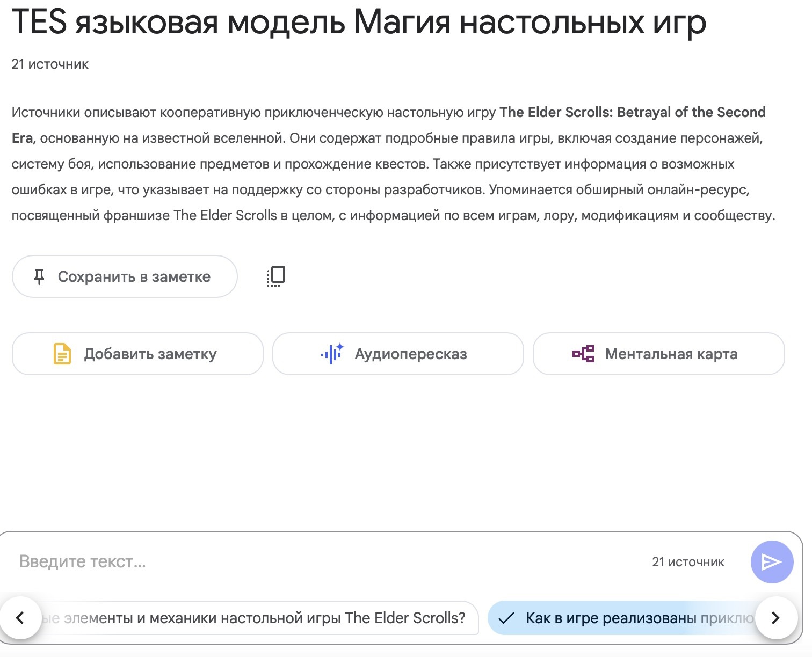This screenshot has height=657, width=812.
Task: Click the checkmark icon in highlighted suggestion
Action: [x=506, y=618]
